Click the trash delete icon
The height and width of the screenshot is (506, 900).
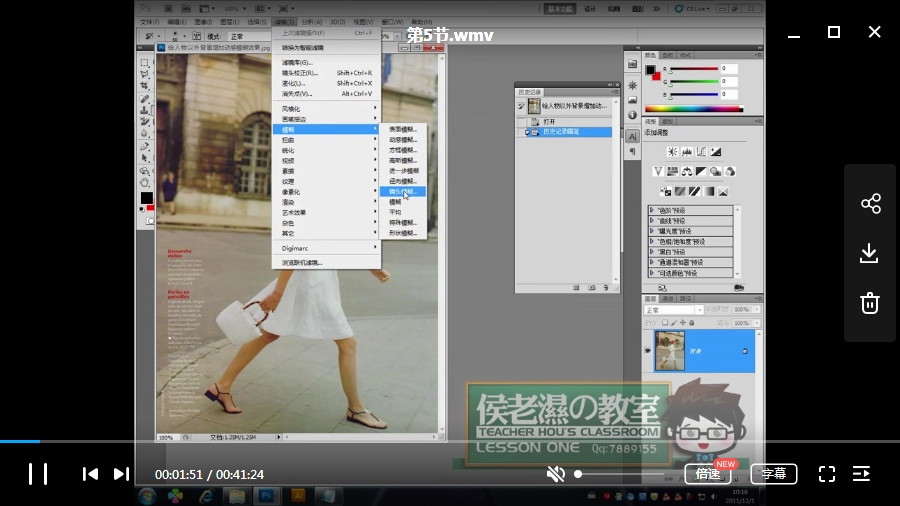coord(870,302)
